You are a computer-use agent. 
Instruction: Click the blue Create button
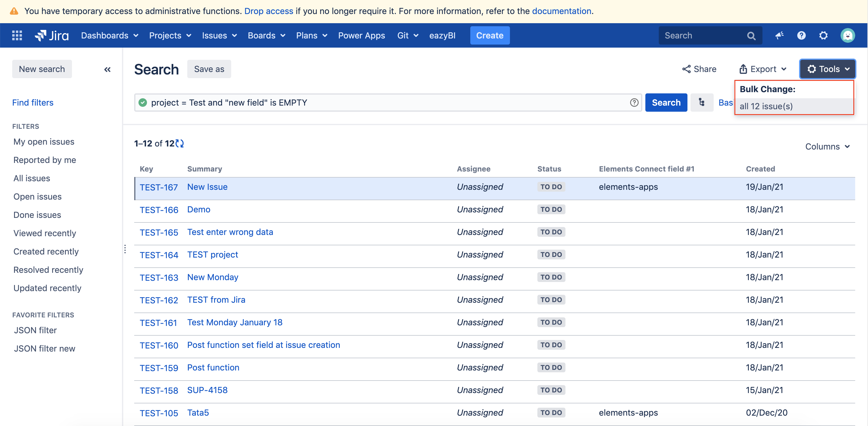tap(489, 35)
